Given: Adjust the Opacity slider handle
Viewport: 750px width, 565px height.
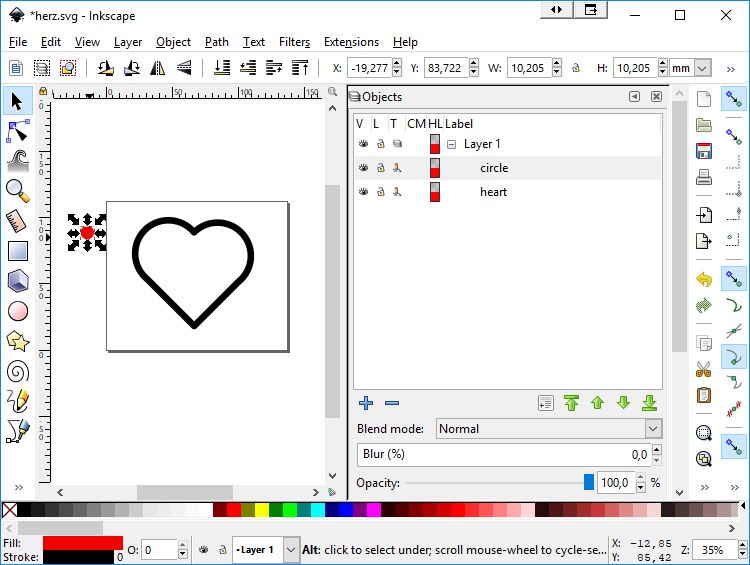Looking at the screenshot, I should coord(589,482).
